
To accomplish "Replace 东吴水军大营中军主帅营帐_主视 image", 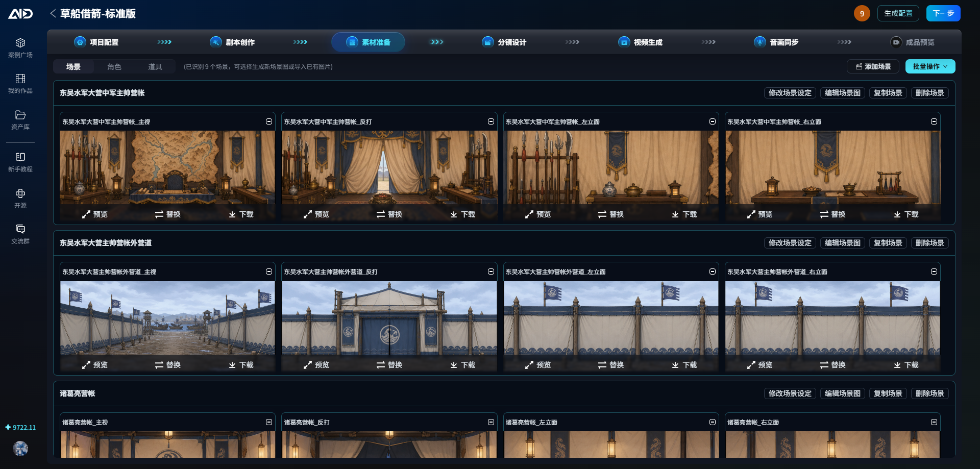I will [x=168, y=214].
